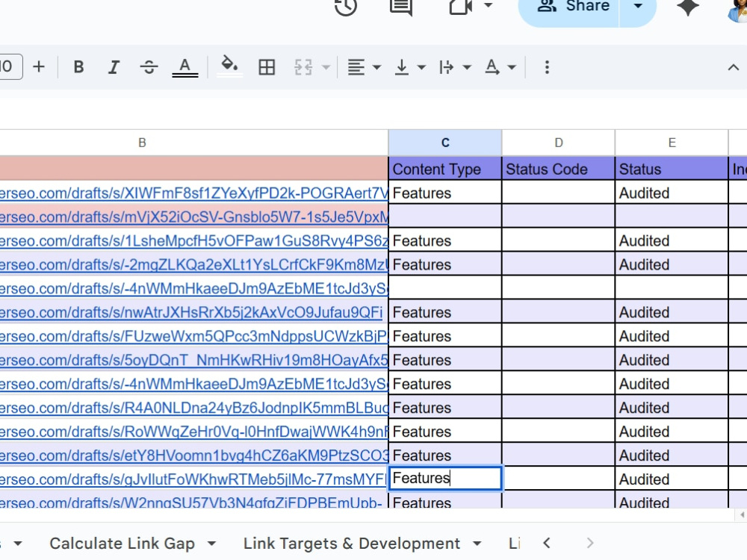Open the drafts link containing gJvIlutFoWKhwRTMeb5j

click(193, 479)
